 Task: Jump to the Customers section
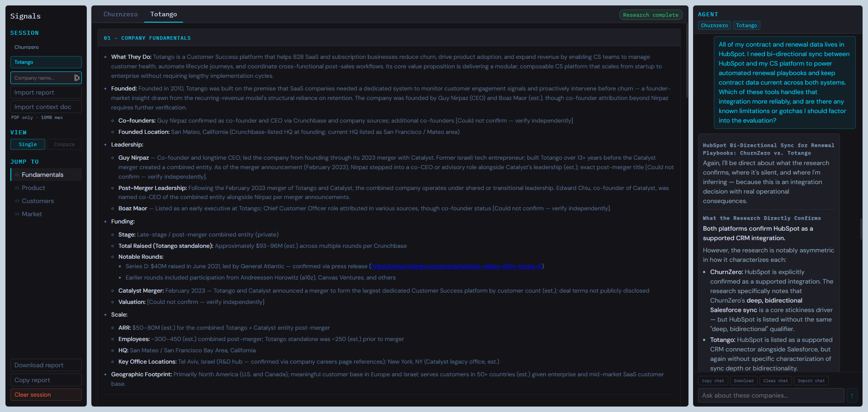point(46,201)
